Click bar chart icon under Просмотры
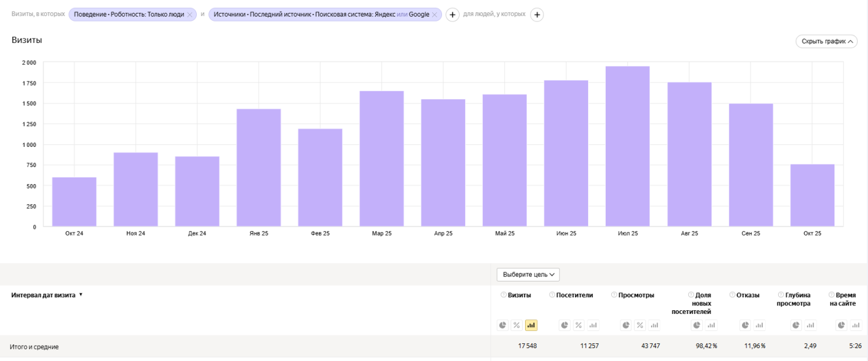This screenshot has width=868, height=361. [654, 325]
